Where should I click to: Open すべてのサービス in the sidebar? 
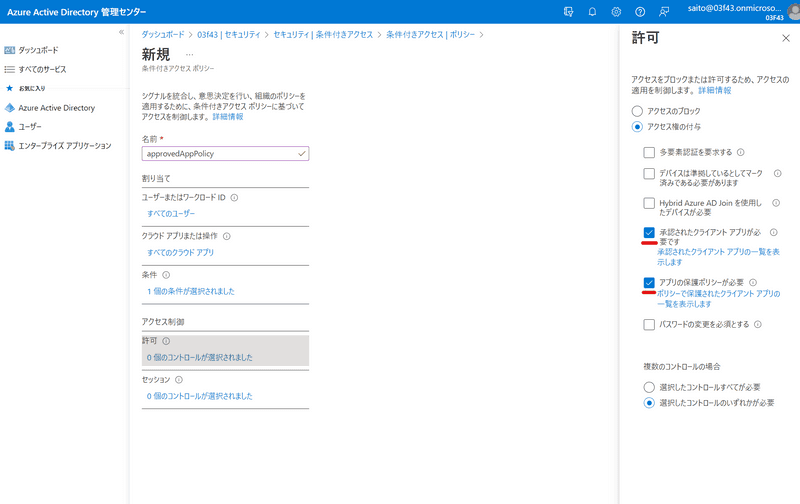[42, 69]
